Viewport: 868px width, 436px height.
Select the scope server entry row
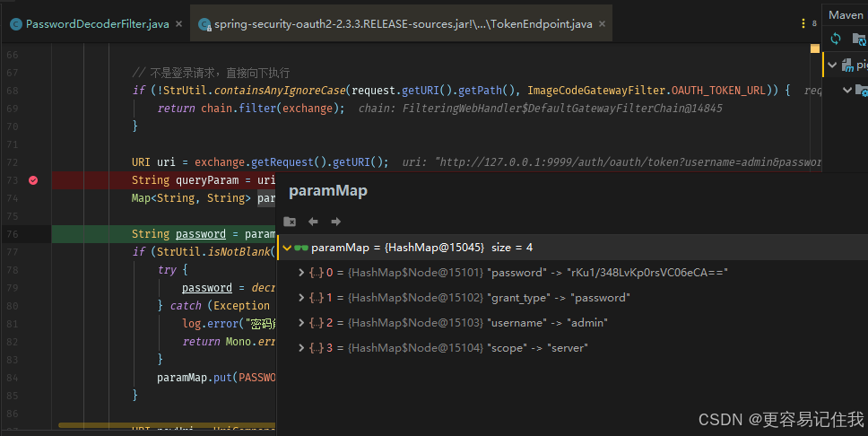click(x=572, y=348)
